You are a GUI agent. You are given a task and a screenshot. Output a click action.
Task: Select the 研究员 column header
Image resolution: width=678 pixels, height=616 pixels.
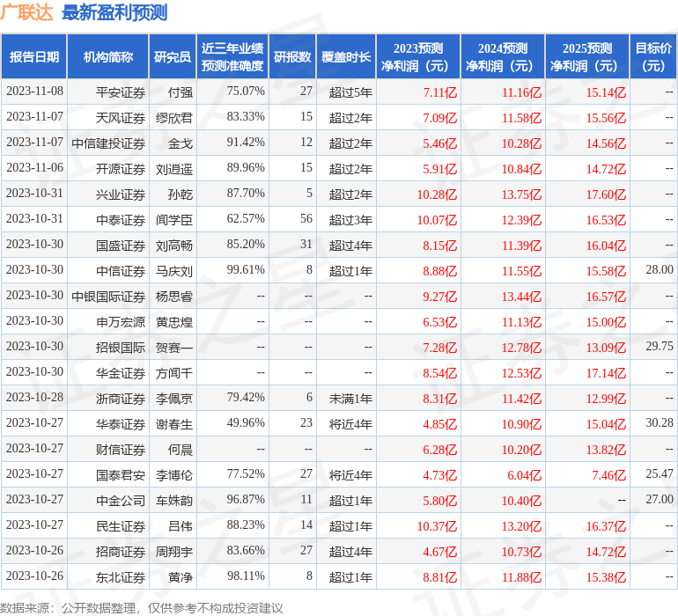[173, 56]
